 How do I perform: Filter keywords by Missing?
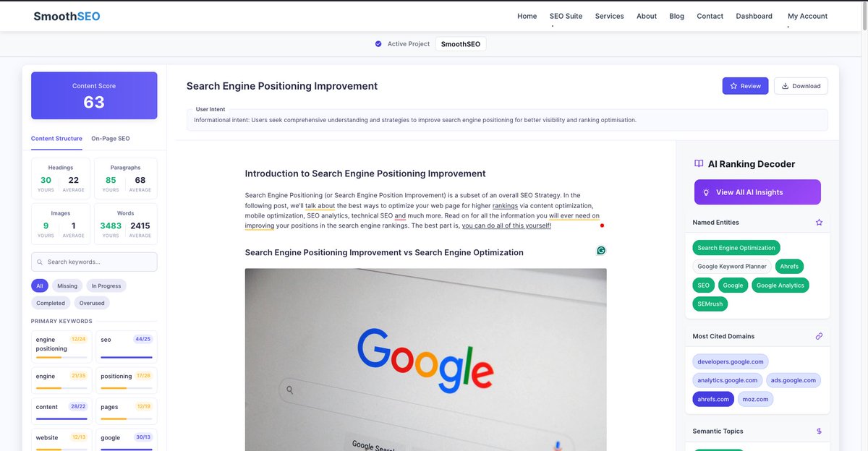(67, 286)
